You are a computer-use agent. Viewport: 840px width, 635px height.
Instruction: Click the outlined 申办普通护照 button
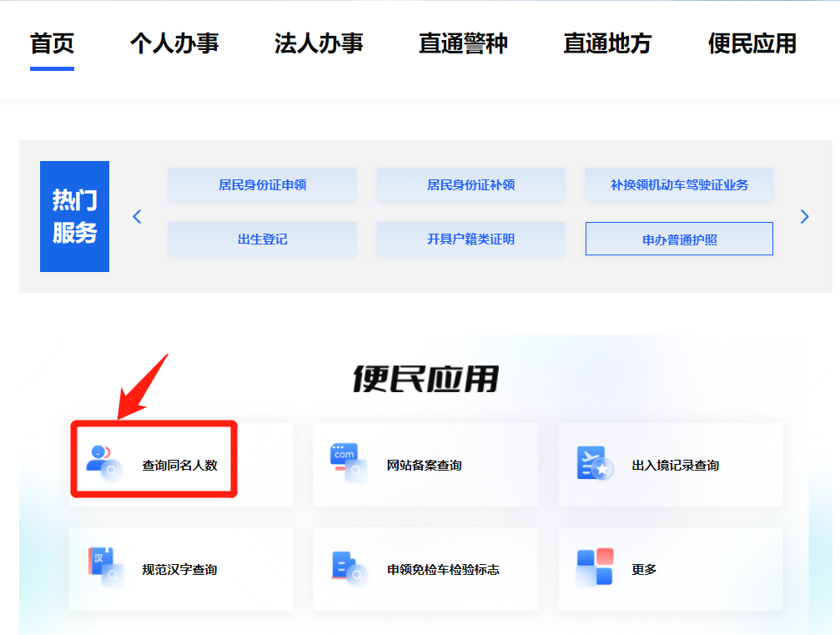tap(679, 239)
